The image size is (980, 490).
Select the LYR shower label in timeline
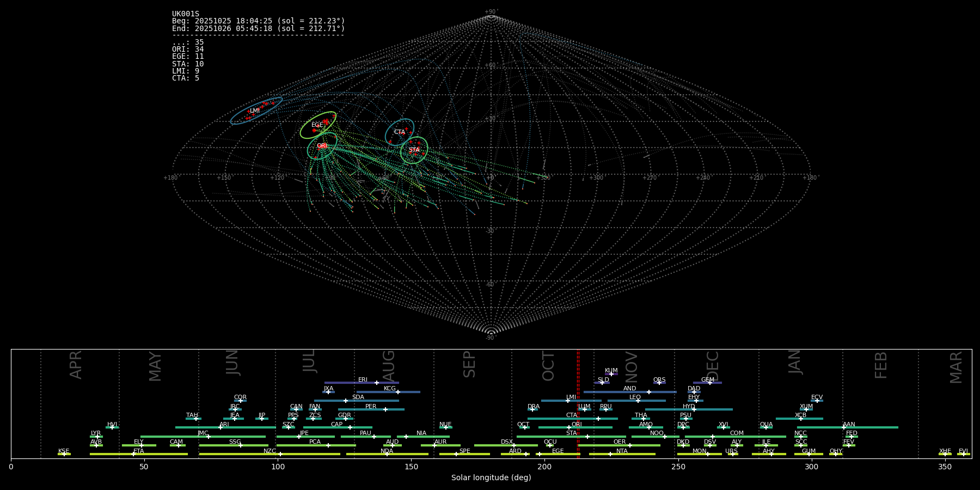(96, 433)
